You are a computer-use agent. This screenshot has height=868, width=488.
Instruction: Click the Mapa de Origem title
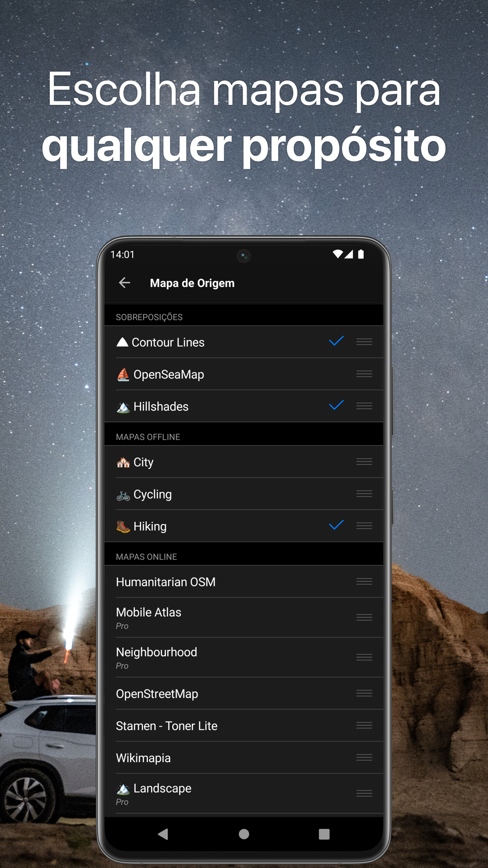click(x=192, y=283)
